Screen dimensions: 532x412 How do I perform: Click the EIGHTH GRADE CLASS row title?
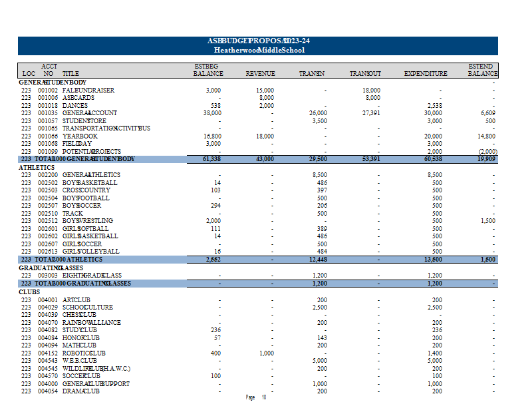point(92,276)
